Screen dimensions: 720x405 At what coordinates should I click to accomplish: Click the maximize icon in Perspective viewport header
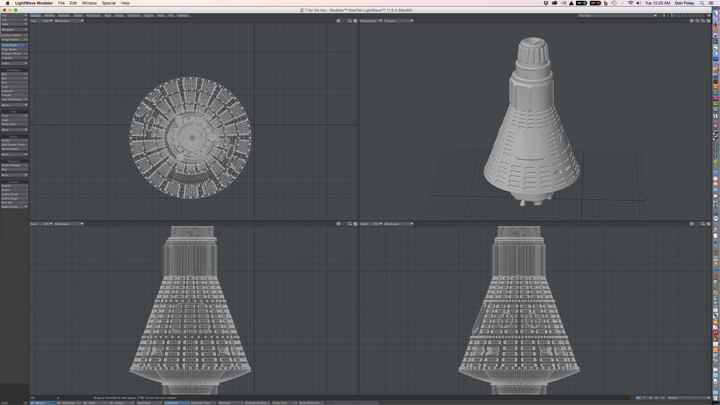708,21
